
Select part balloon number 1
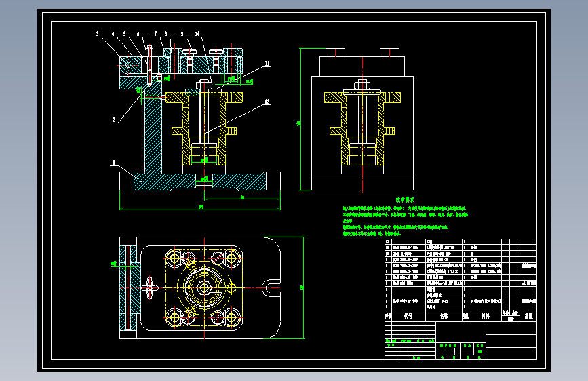coord(114,163)
